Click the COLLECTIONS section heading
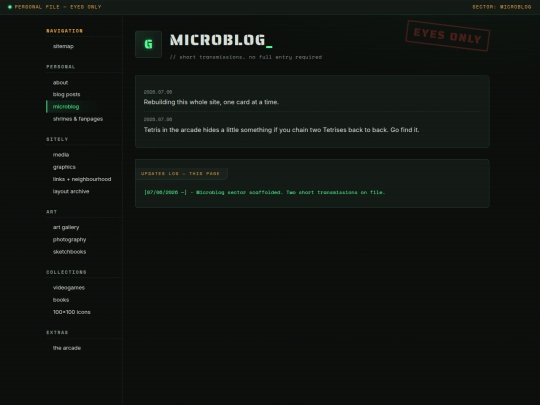This screenshot has height=405, width=540. 66,272
